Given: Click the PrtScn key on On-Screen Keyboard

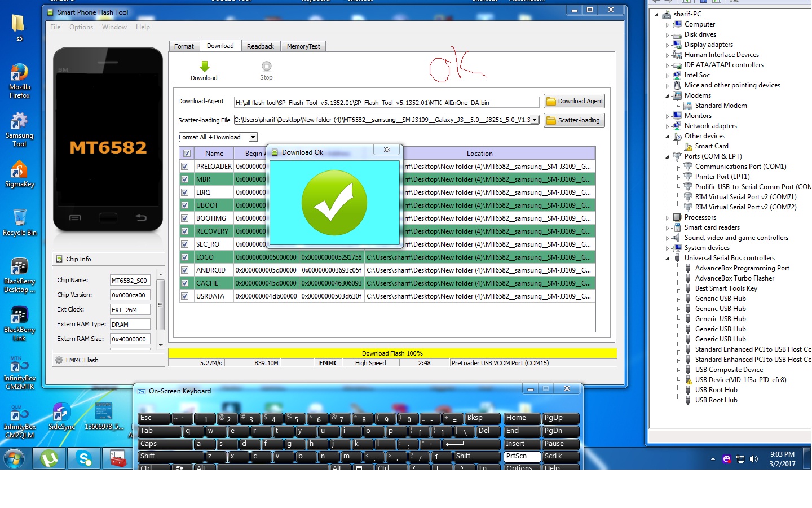Looking at the screenshot, I should point(522,456).
